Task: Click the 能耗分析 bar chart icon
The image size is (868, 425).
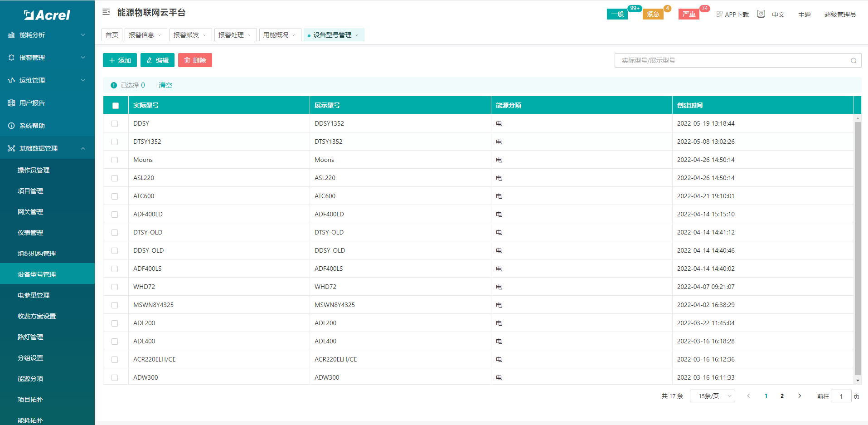Action: (x=11, y=35)
